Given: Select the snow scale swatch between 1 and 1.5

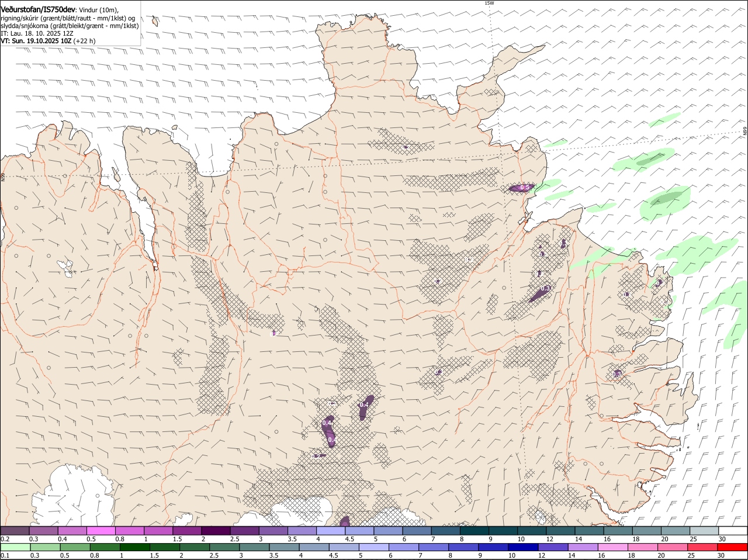Looking at the screenshot, I should tap(158, 530).
